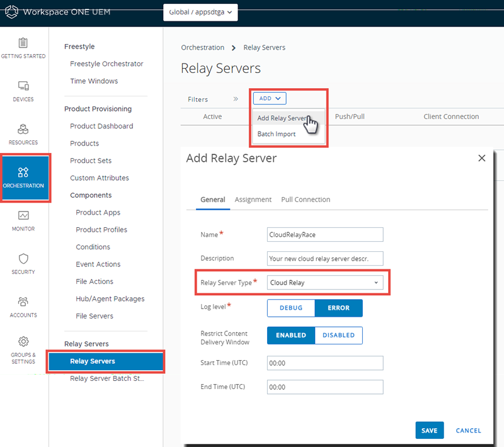Viewport: 504px width, 447px height.
Task: Click the CANCEL button
Action: point(468,431)
